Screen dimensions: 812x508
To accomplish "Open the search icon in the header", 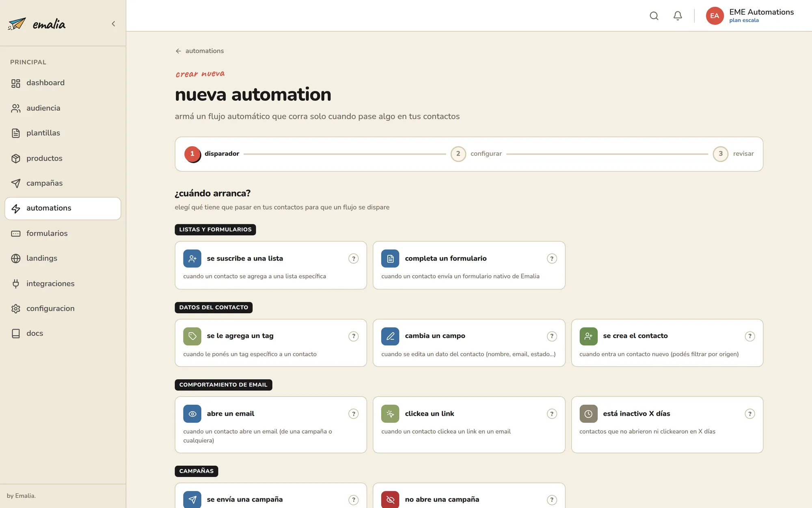I will (654, 16).
